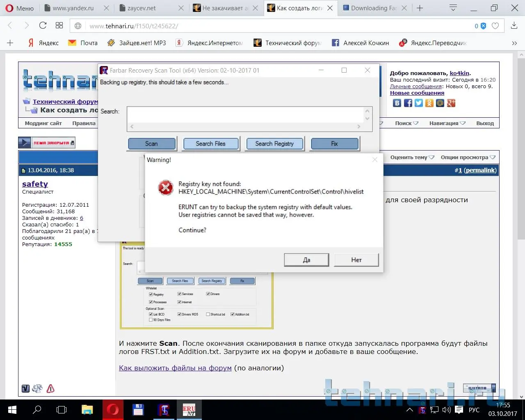Open the Моддинг сайт forum menu item
This screenshot has height=420, width=525.
tap(43, 123)
